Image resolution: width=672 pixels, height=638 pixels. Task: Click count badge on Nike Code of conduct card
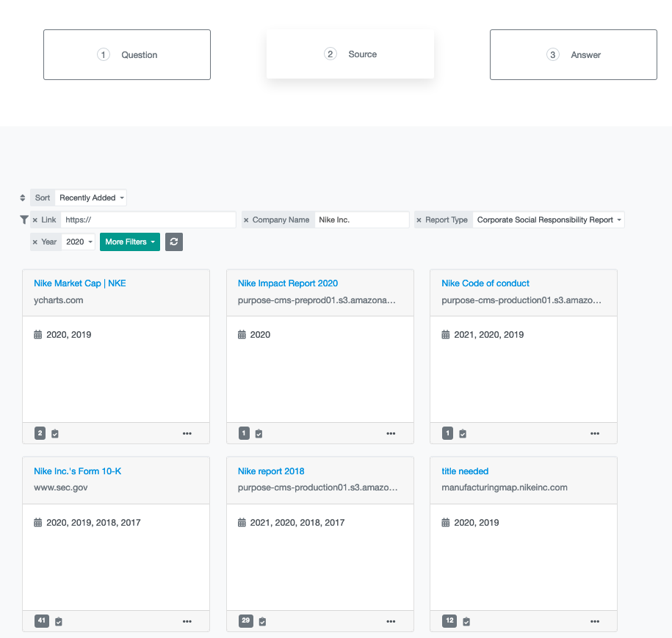pos(447,433)
